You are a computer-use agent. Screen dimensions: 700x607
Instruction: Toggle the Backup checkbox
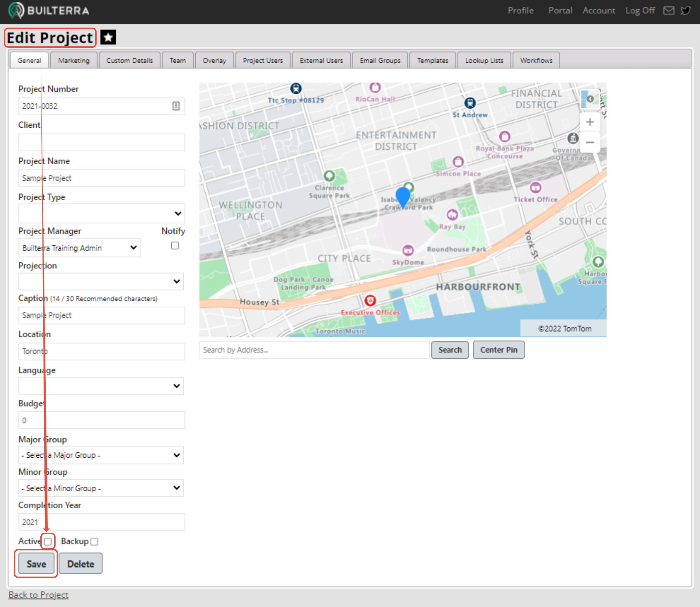pyautogui.click(x=94, y=542)
